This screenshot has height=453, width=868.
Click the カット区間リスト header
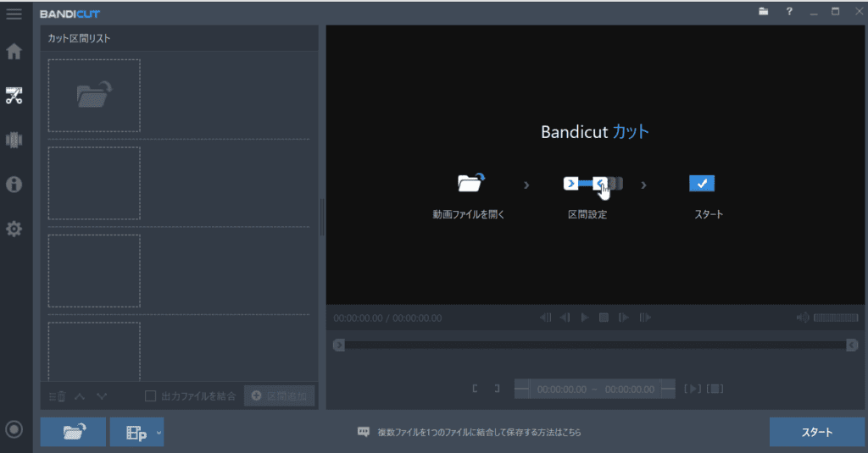(79, 38)
